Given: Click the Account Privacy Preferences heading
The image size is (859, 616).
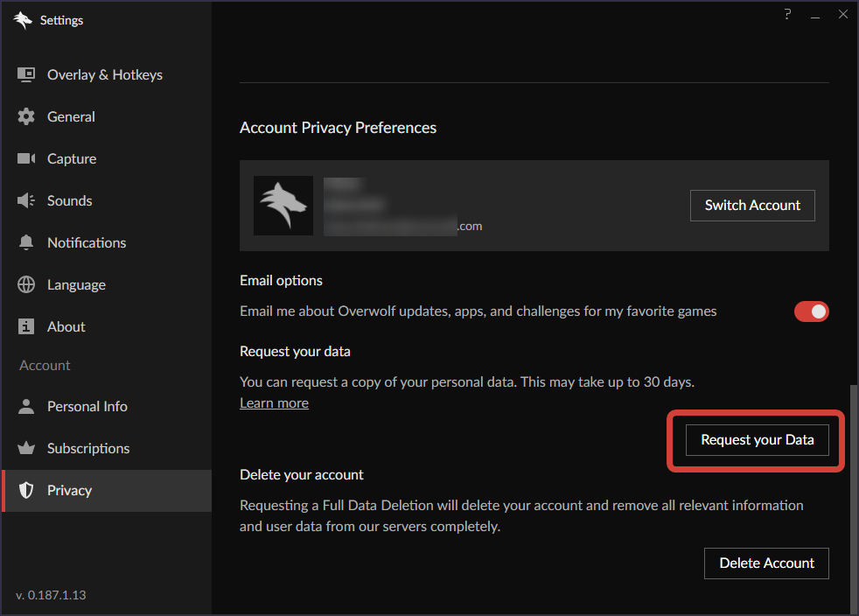Looking at the screenshot, I should click(x=338, y=128).
